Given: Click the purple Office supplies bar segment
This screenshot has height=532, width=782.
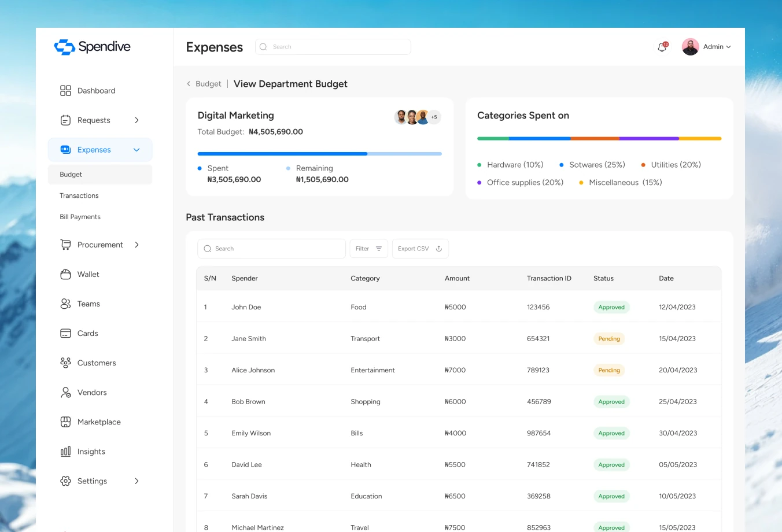Looking at the screenshot, I should point(649,139).
